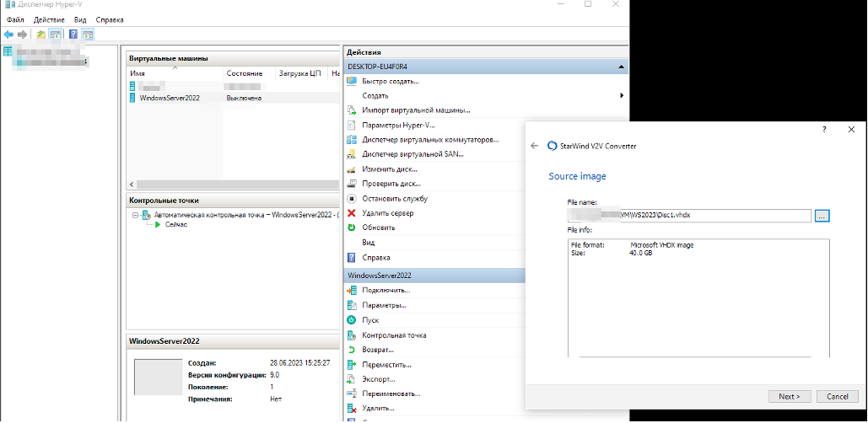Screen dimensions: 868x423
Task: Click the Справка help icon in Actions pane
Action: point(351,257)
